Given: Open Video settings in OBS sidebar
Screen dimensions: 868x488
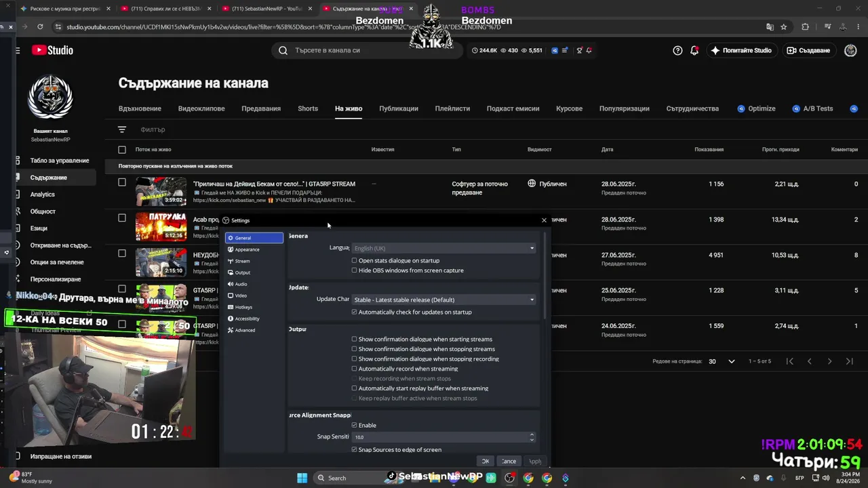Looking at the screenshot, I should [x=241, y=296].
